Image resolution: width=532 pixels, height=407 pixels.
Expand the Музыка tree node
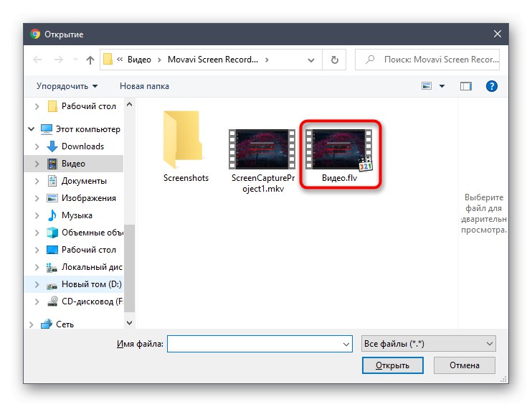pyautogui.click(x=37, y=215)
